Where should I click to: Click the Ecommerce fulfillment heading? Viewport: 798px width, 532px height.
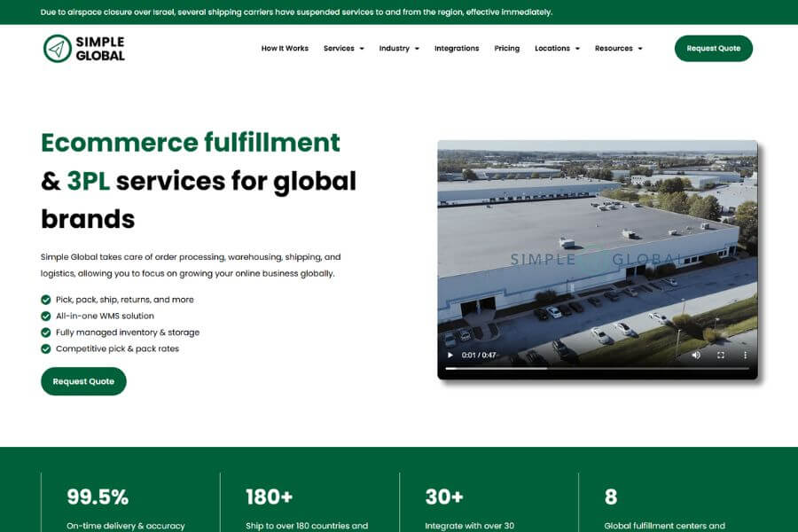tap(191, 143)
